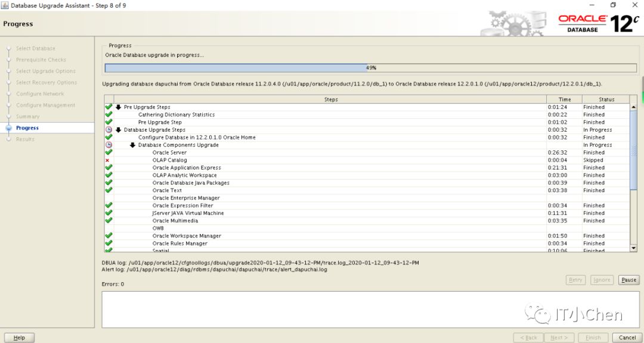
Task: Collapse the Database Upgrade Steps arrow
Action: coord(118,130)
